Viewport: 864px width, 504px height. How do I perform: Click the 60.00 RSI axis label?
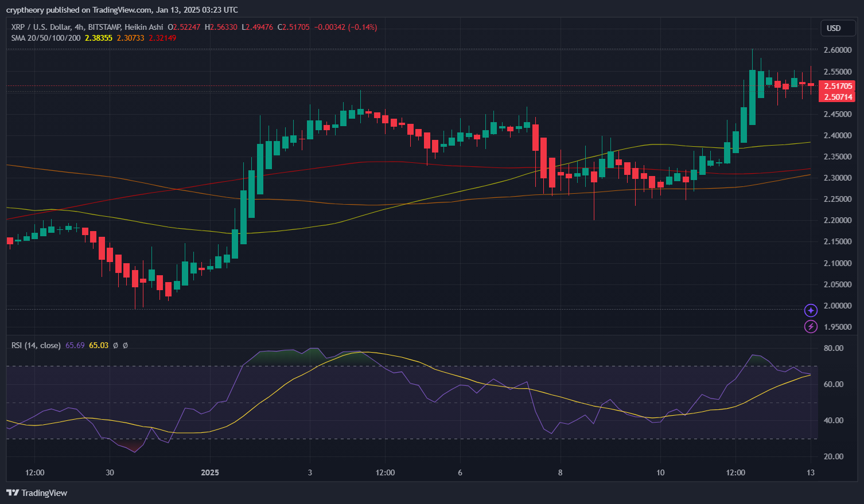click(x=834, y=384)
